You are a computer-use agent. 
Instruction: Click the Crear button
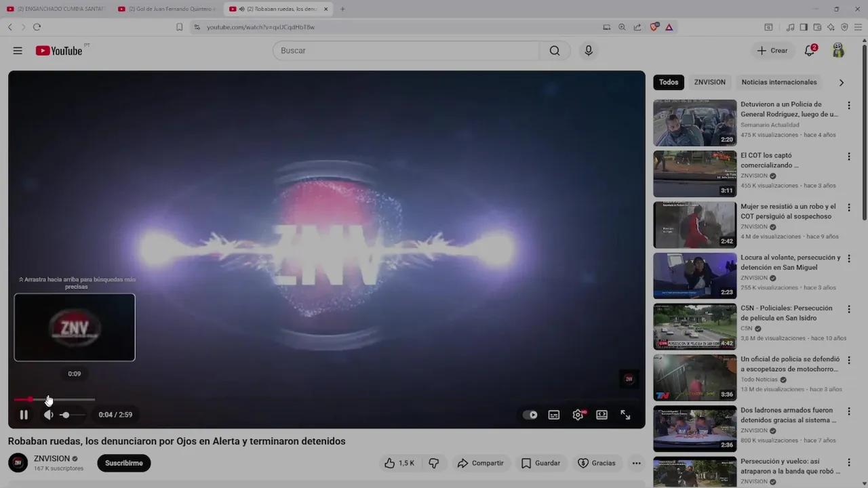tap(772, 51)
